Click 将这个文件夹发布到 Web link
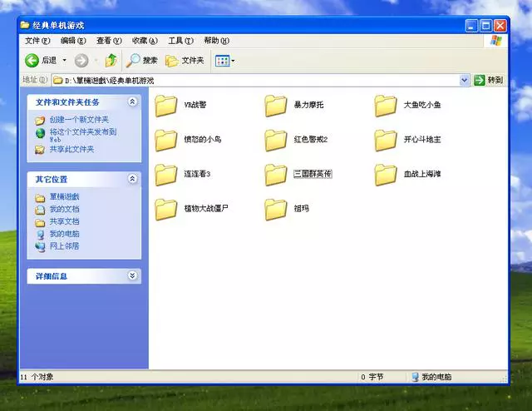The height and width of the screenshot is (411, 532). tap(83, 135)
